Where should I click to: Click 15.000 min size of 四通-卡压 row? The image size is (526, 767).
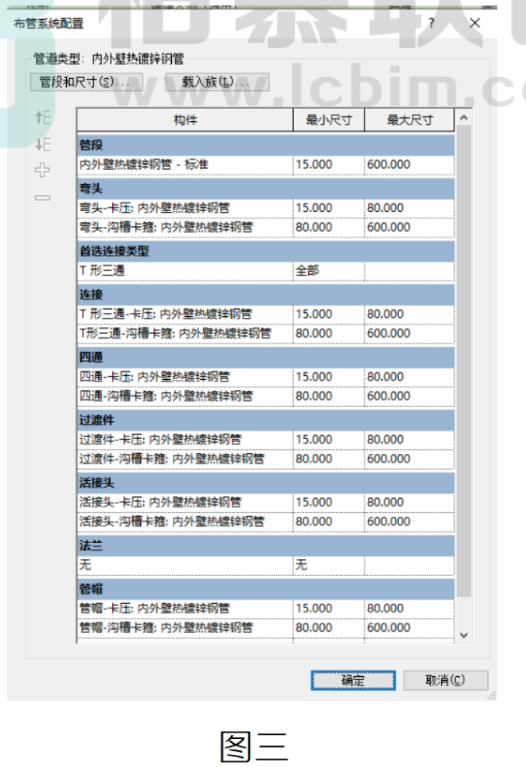coord(329,377)
